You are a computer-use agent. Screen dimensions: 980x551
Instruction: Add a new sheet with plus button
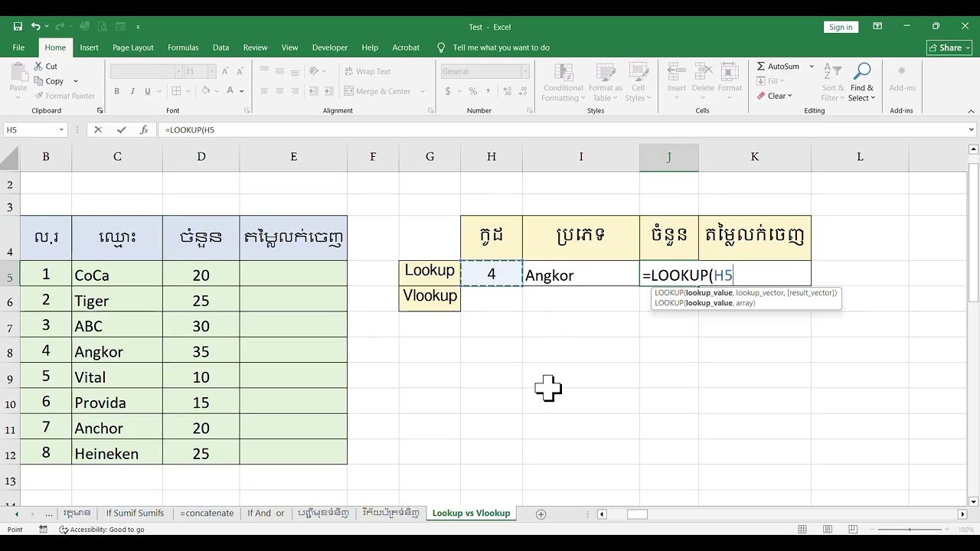pos(541,514)
